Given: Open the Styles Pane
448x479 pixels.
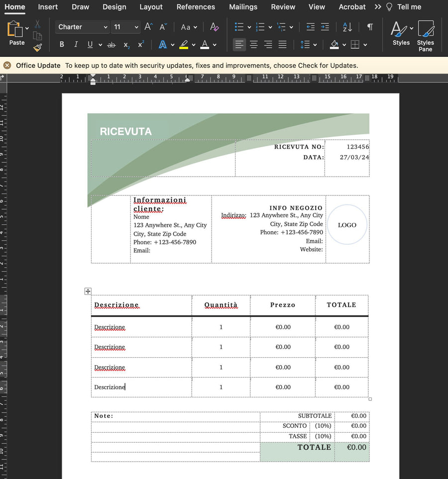Looking at the screenshot, I should [426, 36].
